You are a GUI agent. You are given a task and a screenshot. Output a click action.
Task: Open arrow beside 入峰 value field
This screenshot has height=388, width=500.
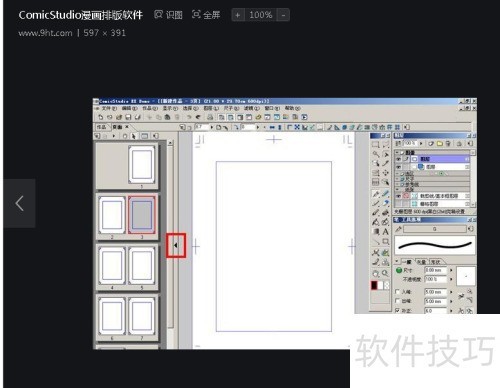[x=451, y=292]
